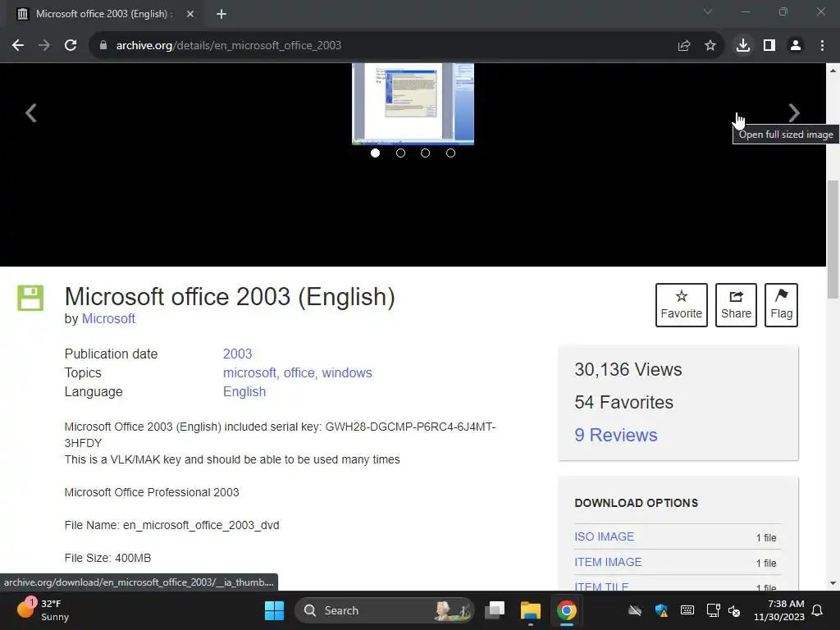Click the page vertical scrollbar thumb
Viewport: 840px width, 630px height.
(833, 240)
